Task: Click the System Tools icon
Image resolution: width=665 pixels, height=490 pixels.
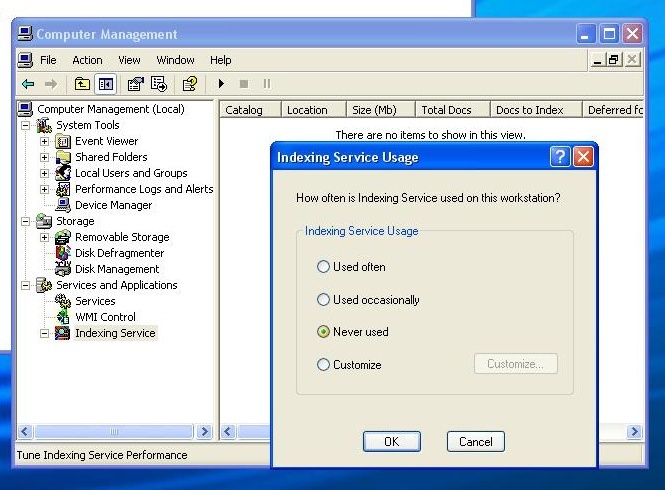Action: [x=44, y=125]
